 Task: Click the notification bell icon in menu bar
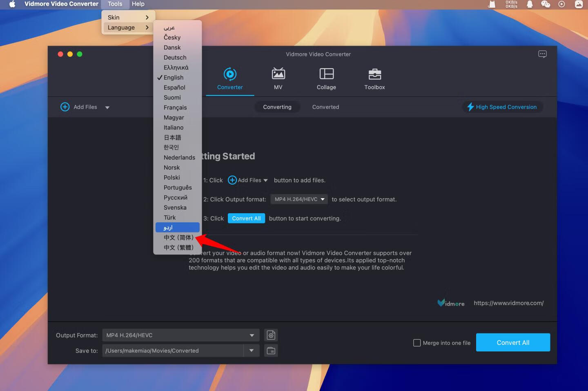530,4
